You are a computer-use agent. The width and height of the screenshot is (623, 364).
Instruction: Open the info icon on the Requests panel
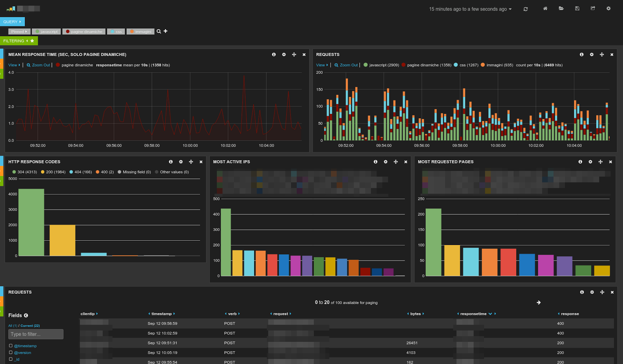(x=582, y=54)
